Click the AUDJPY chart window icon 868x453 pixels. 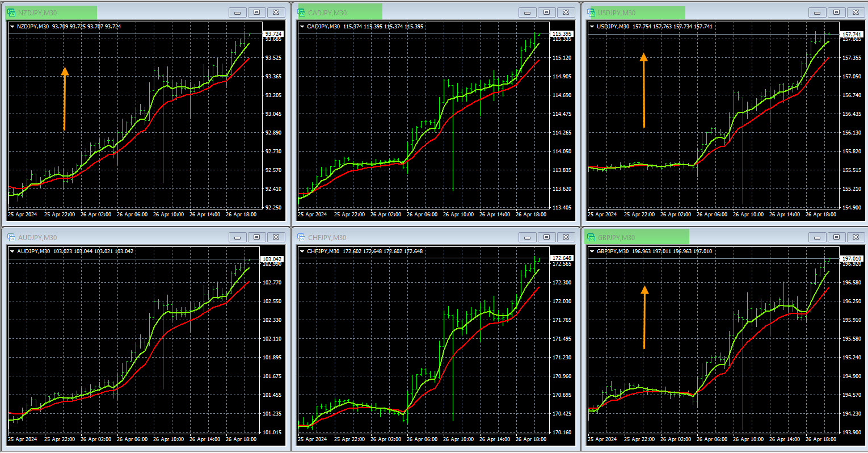point(11,237)
